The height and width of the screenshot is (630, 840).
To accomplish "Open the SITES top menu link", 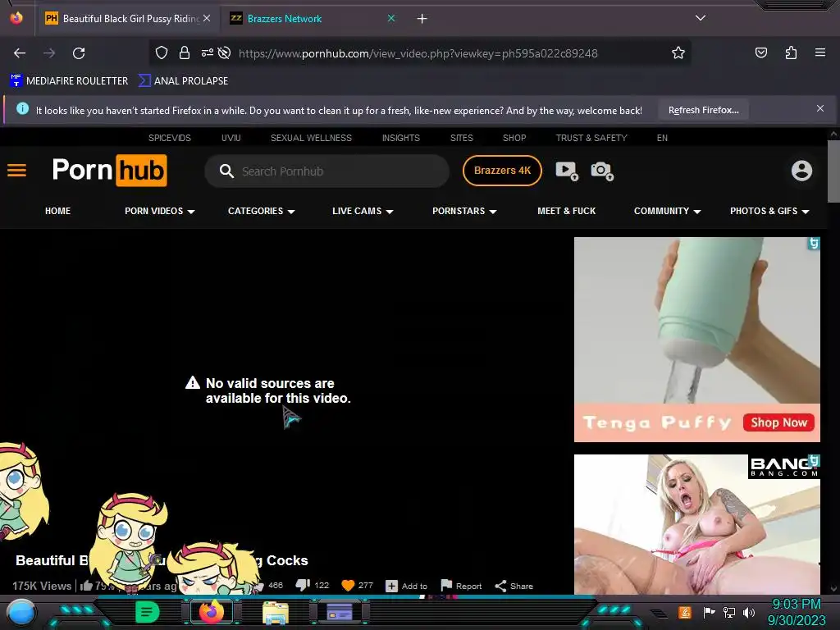I will click(461, 138).
